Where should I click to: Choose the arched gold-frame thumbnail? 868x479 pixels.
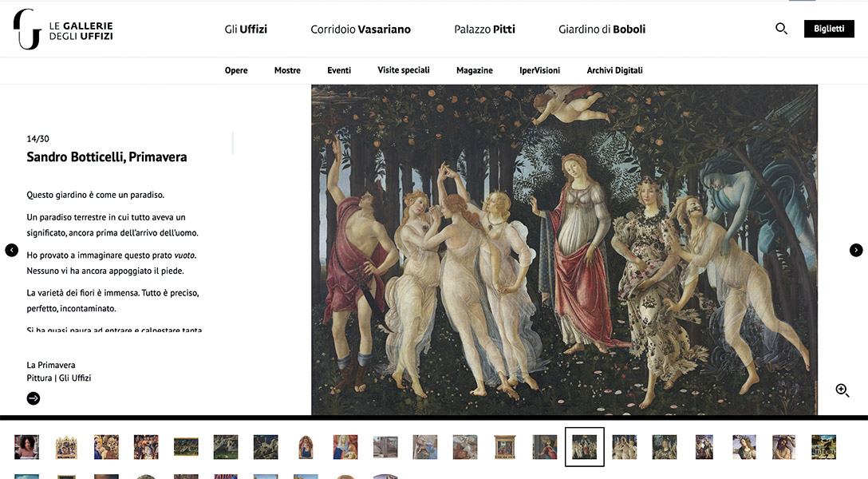[x=306, y=447]
